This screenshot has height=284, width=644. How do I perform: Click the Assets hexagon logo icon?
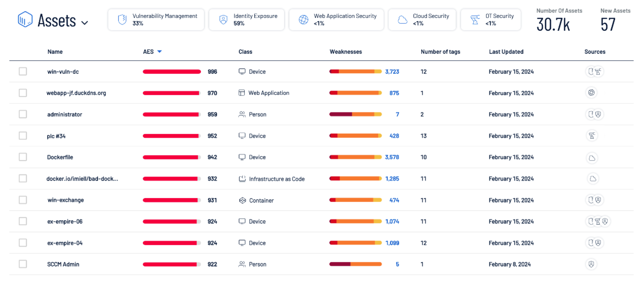25,19
